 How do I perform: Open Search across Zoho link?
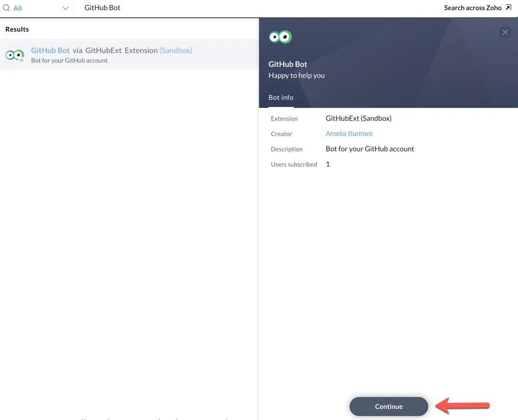(472, 8)
